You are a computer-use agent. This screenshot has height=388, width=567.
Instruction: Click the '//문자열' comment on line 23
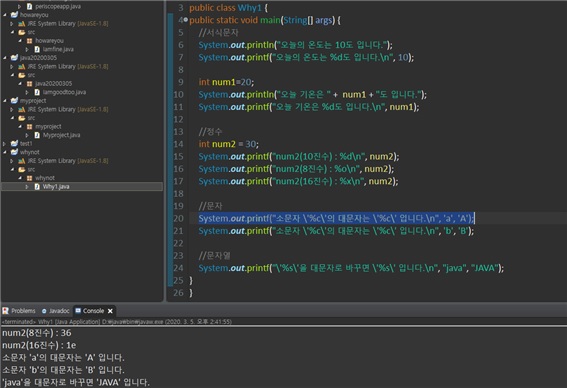[x=214, y=256]
